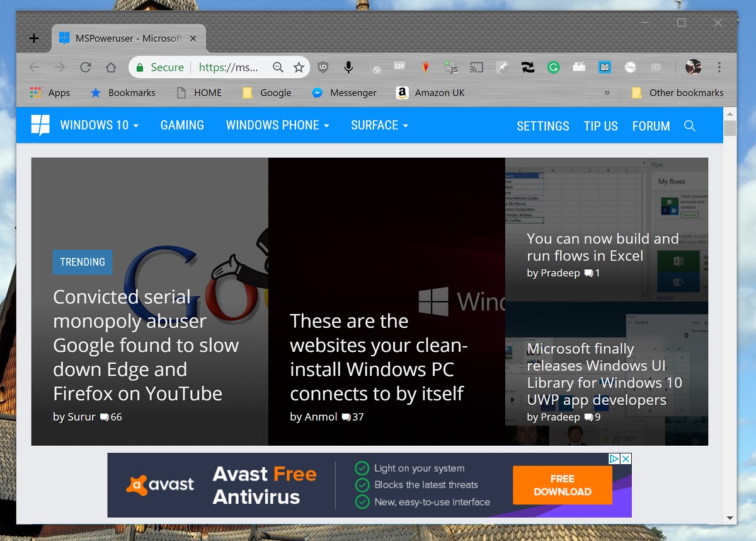Viewport: 756px width, 541px height.
Task: Open the HOME bookmark
Action: point(199,93)
